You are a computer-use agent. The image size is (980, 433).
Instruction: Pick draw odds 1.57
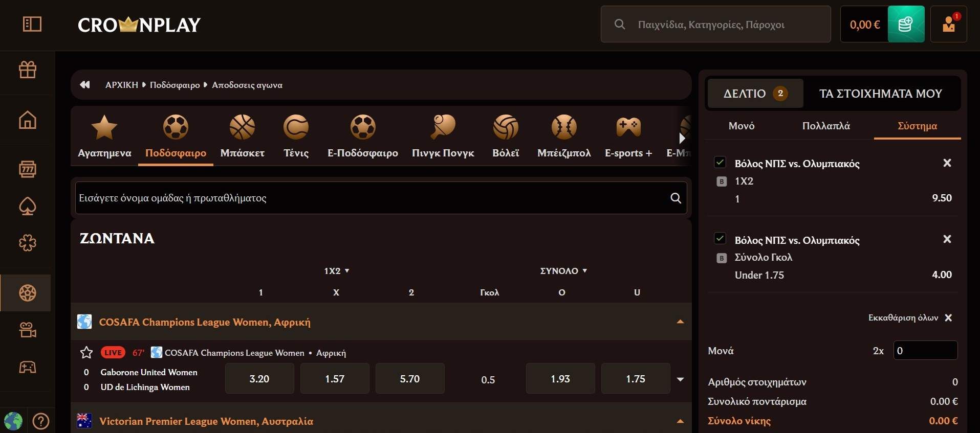click(x=335, y=379)
